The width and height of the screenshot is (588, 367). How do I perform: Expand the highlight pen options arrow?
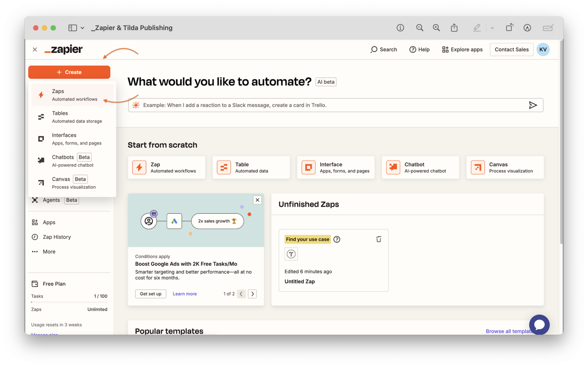coord(492,28)
